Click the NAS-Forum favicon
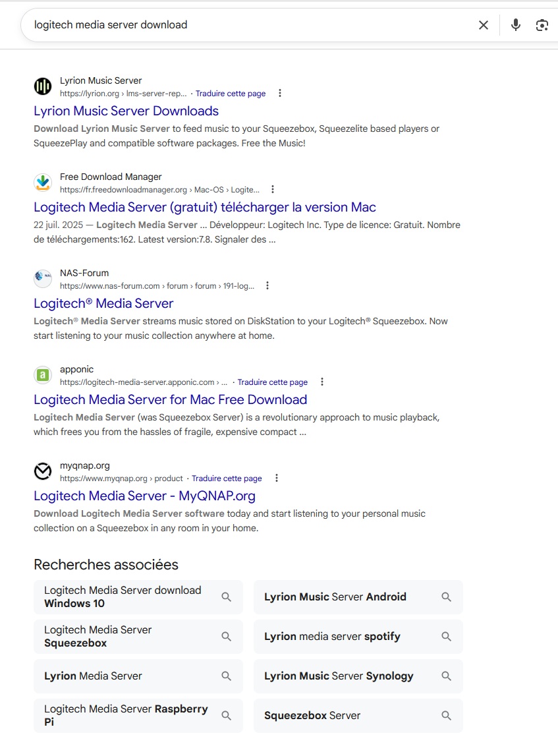 point(43,279)
